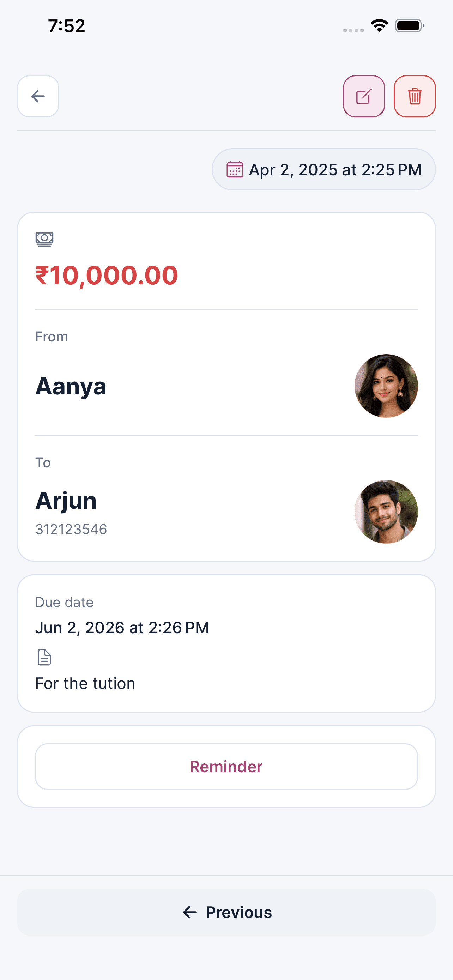The image size is (453, 980).
Task: Select the recipient name Arjun
Action: pos(66,500)
